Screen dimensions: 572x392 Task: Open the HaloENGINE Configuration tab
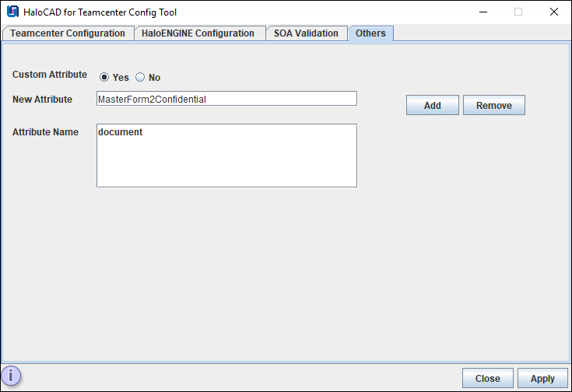pyautogui.click(x=198, y=33)
